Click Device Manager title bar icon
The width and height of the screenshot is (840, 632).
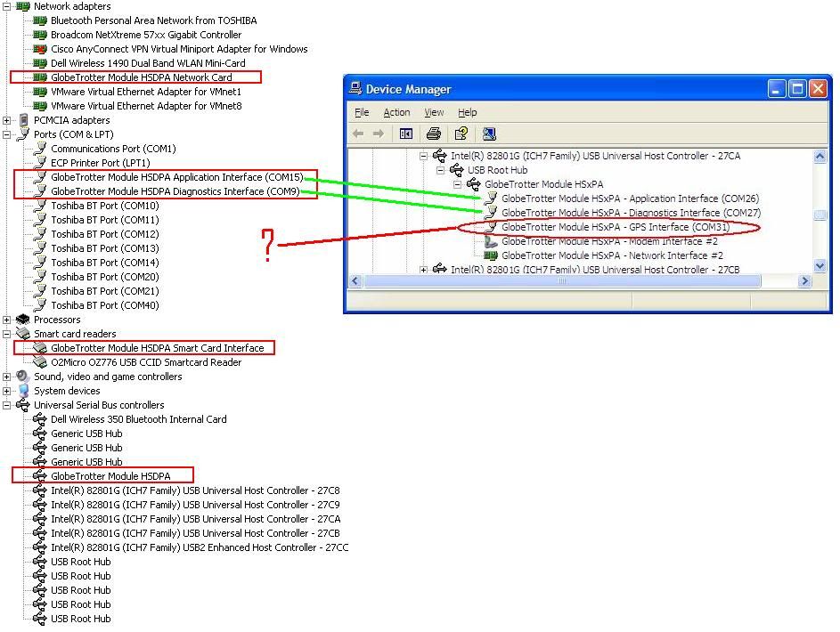click(355, 88)
